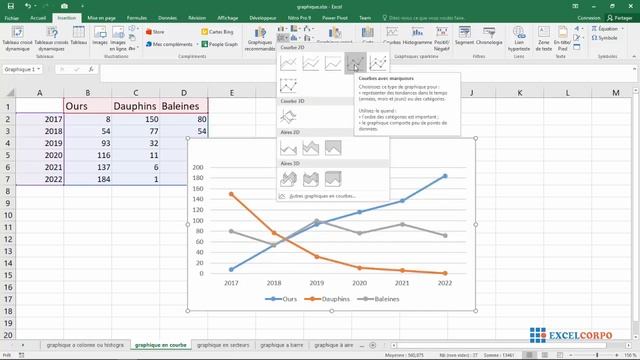Insert a Segment filter

pos(464,36)
